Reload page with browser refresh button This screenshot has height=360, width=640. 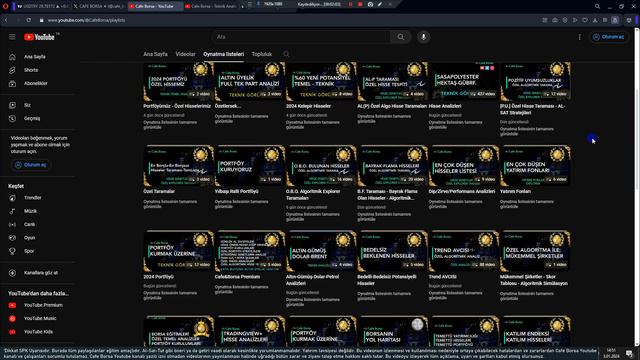[28, 20]
